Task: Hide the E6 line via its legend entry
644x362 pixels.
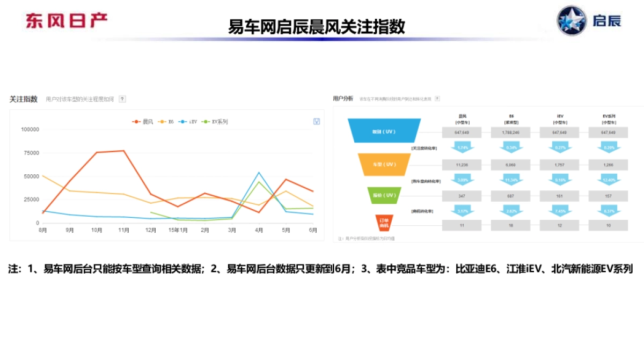Action: pos(165,121)
